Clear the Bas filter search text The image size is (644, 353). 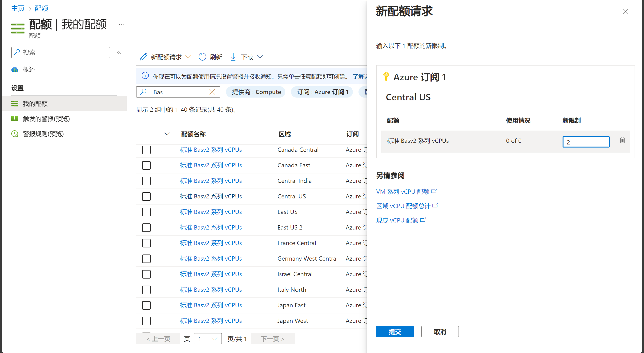tap(212, 92)
